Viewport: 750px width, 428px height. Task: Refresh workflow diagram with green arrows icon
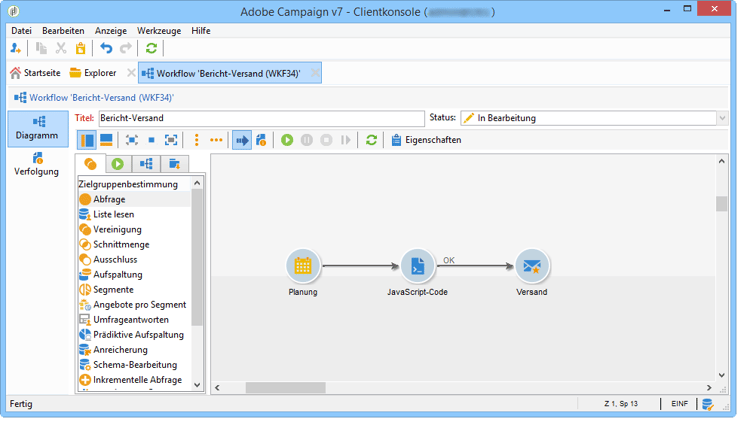[x=371, y=140]
